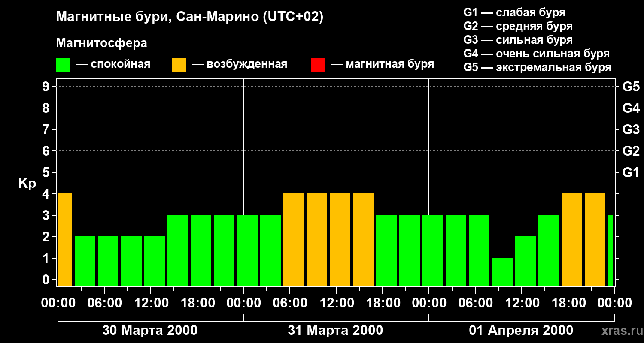Click the green 'спокойная' legend swatch
The height and width of the screenshot is (343, 644).
click(x=63, y=65)
